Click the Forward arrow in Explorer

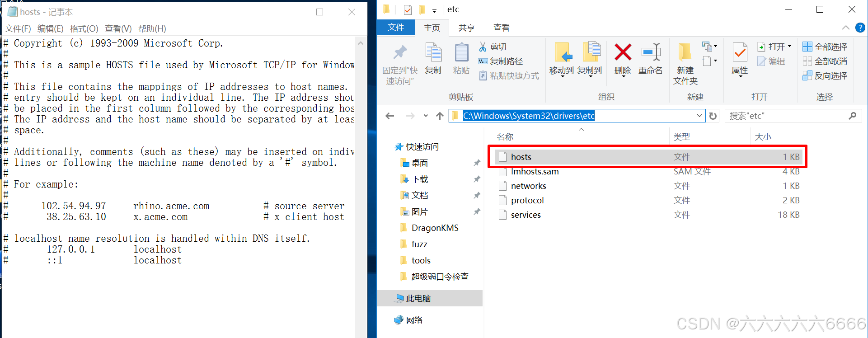(410, 116)
